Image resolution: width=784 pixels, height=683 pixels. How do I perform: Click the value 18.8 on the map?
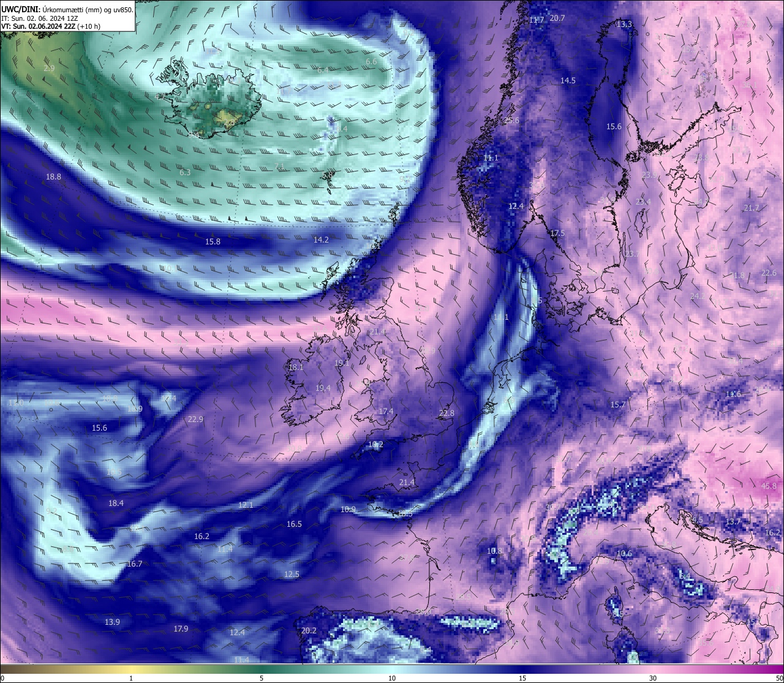pos(53,177)
